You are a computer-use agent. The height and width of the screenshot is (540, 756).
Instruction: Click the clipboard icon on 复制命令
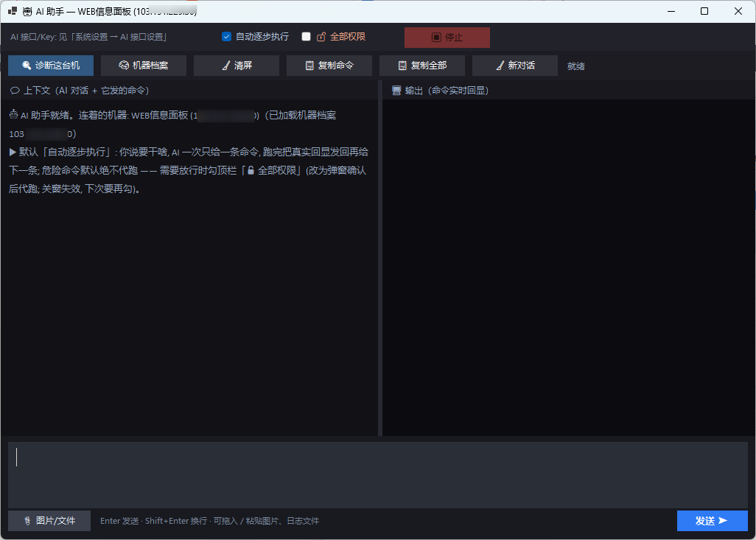click(309, 66)
